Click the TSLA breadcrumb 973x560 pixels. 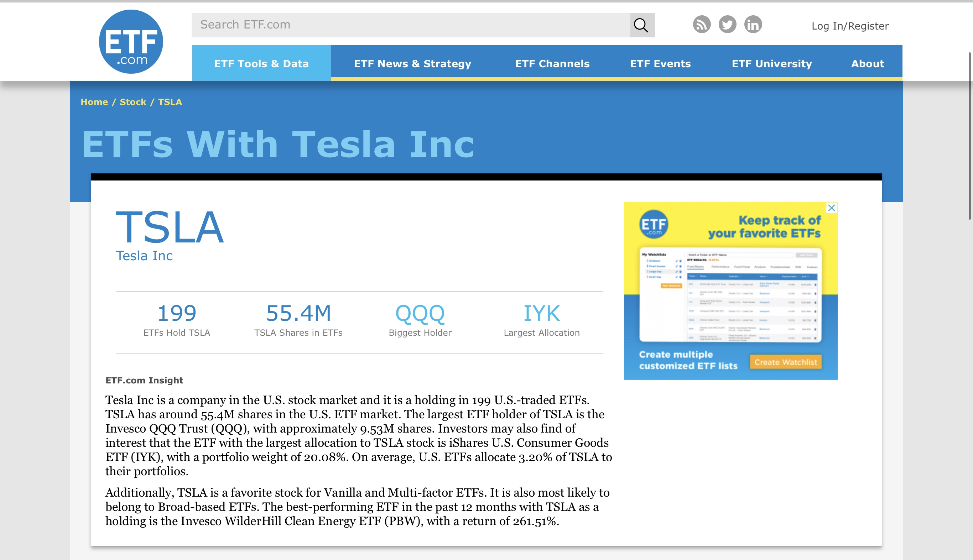170,102
